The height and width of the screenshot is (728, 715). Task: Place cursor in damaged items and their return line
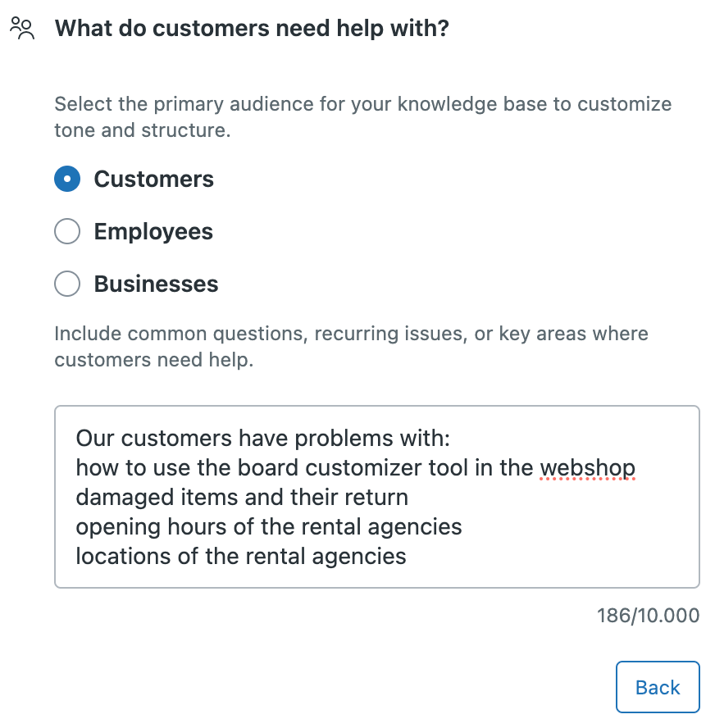coord(242,498)
